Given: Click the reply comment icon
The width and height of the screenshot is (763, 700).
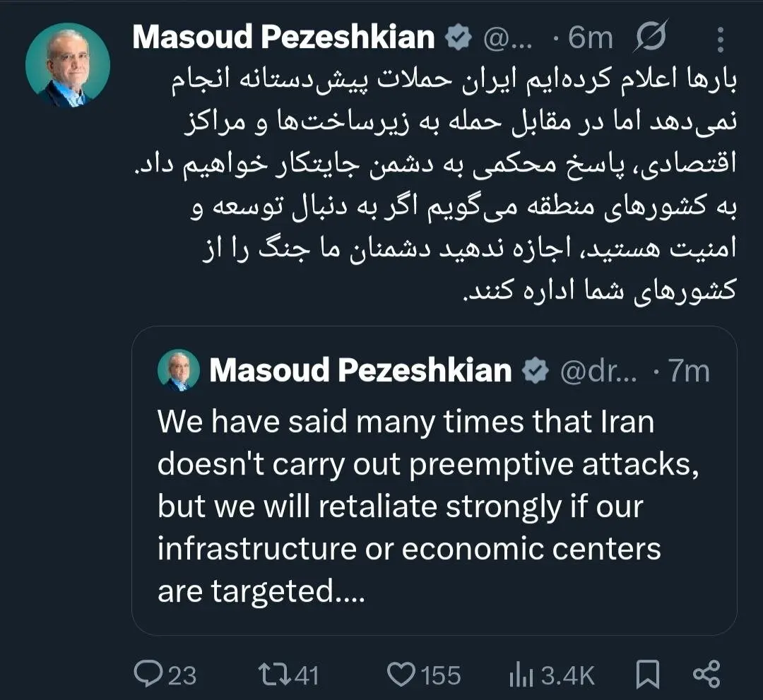Looking at the screenshot, I should pos(147,675).
